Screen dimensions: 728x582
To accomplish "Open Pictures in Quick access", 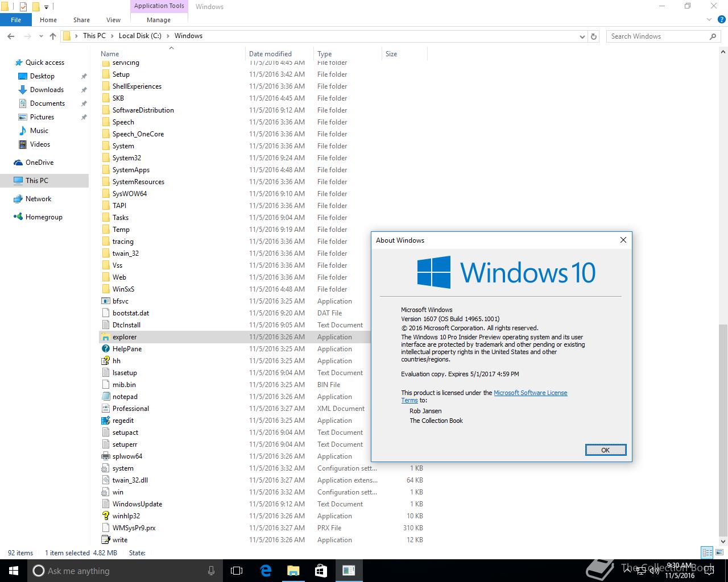I will (x=42, y=117).
